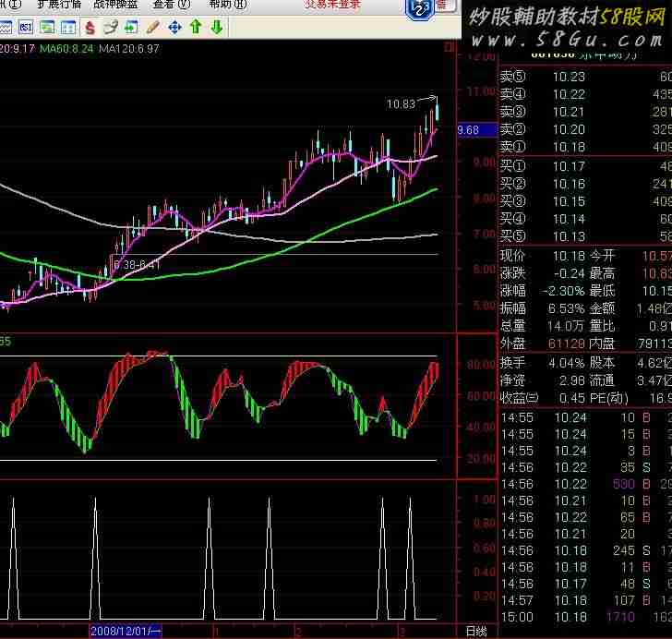Click the pen and paper toolbar icon
Viewport: 672px width, 639px height.
[x=111, y=27]
